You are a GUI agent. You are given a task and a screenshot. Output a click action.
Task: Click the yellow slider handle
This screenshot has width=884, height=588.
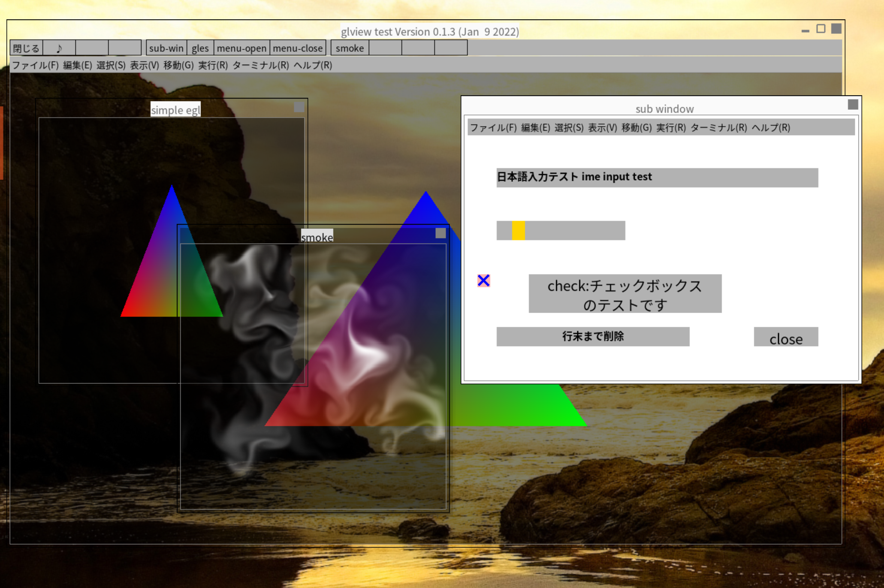(518, 230)
